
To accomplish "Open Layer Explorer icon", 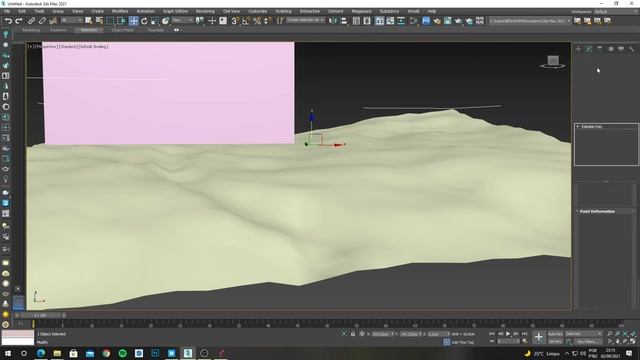I will point(367,20).
